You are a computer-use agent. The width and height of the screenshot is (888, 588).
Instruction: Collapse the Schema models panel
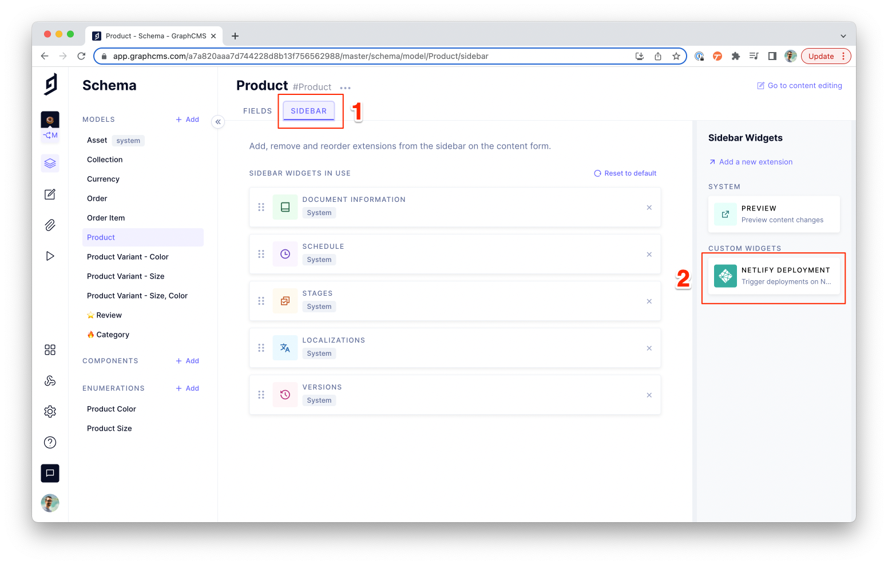click(218, 122)
